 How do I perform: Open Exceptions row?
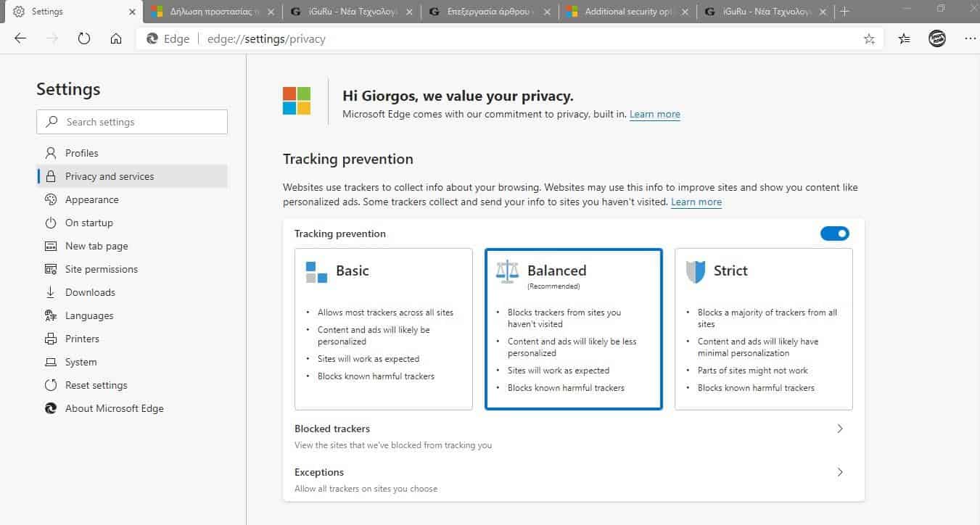(x=574, y=479)
